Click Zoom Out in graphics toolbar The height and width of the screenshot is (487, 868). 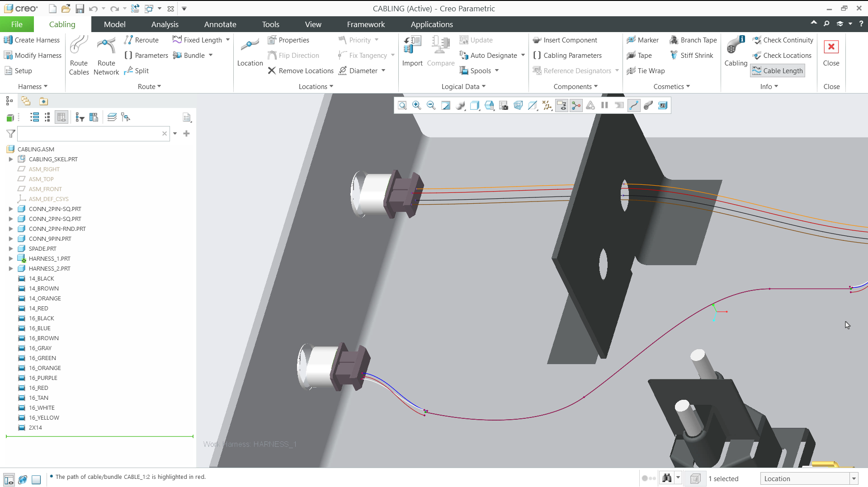click(x=431, y=105)
